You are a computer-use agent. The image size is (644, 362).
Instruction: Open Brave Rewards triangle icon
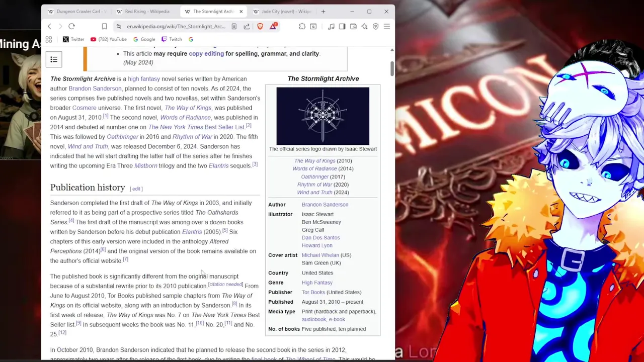point(273,26)
